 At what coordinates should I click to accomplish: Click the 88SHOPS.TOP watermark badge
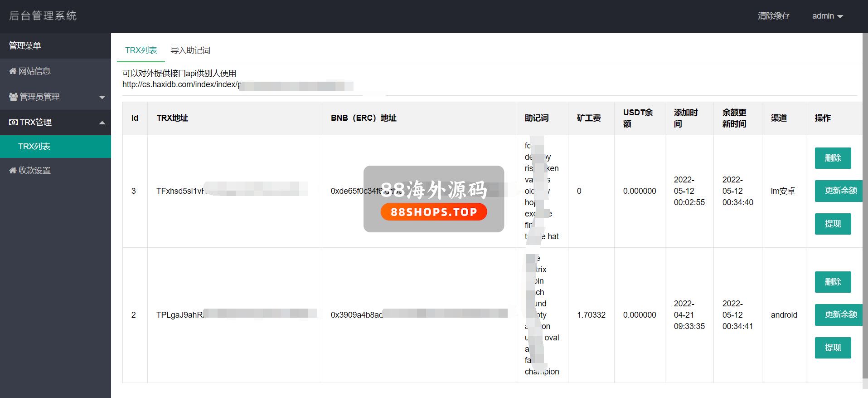click(x=434, y=212)
